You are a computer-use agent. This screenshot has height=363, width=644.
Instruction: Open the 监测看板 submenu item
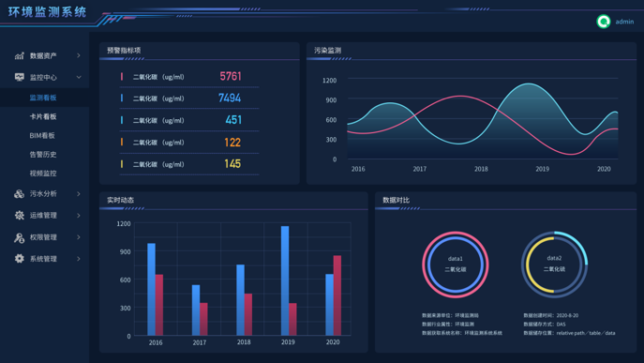pyautogui.click(x=43, y=98)
